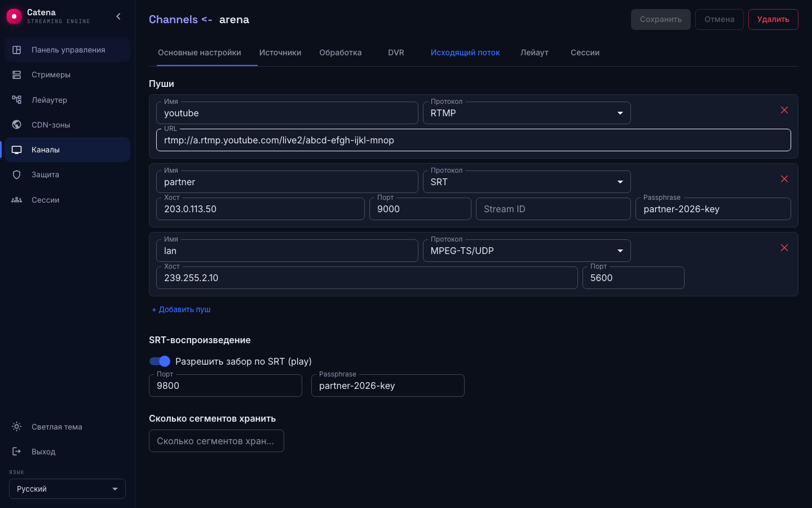Delete the lan push entry
The height and width of the screenshot is (508, 812).
point(784,248)
